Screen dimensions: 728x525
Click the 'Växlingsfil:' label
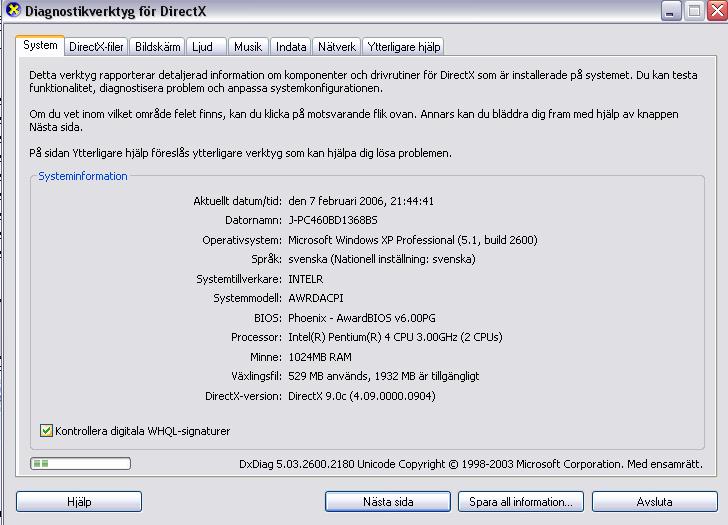pos(256,376)
